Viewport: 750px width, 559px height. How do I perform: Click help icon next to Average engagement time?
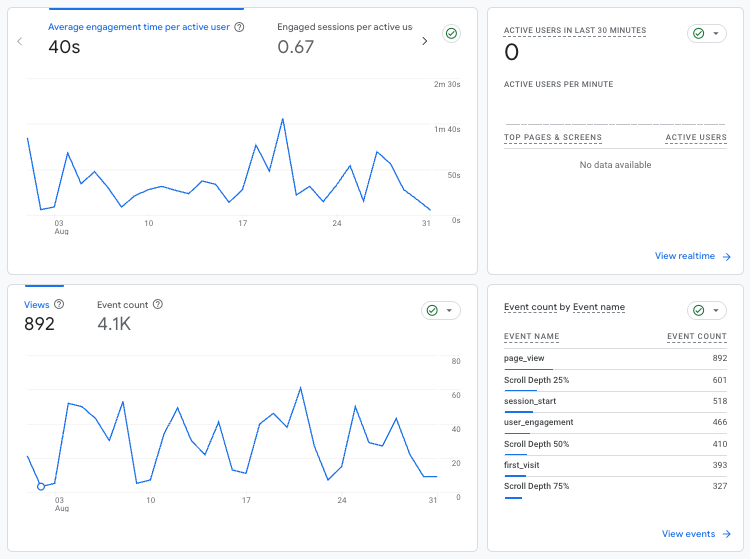coord(239,27)
